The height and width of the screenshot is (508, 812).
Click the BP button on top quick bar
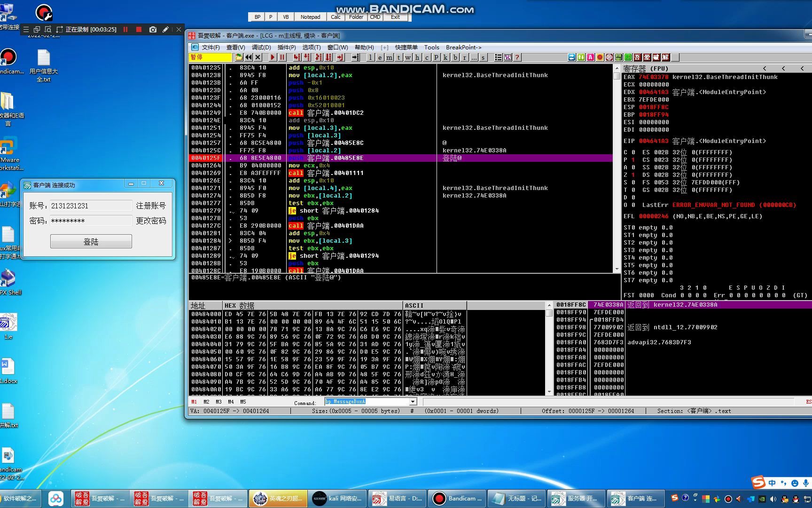258,17
